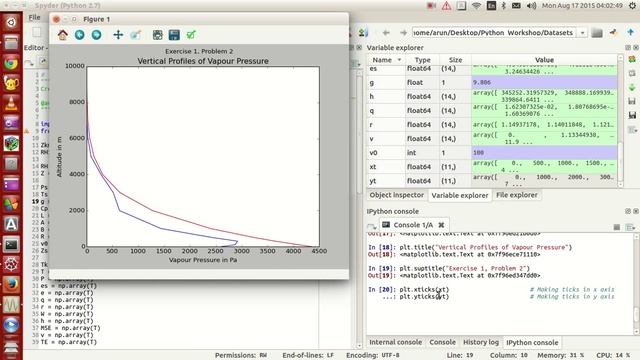
Task: Click the Value column header in Variable explorer
Action: tap(544, 60)
